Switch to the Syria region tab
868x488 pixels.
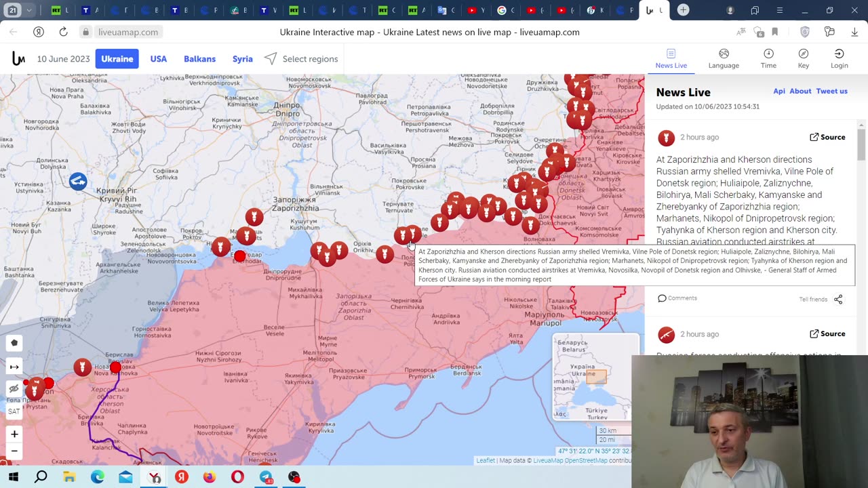tap(243, 59)
